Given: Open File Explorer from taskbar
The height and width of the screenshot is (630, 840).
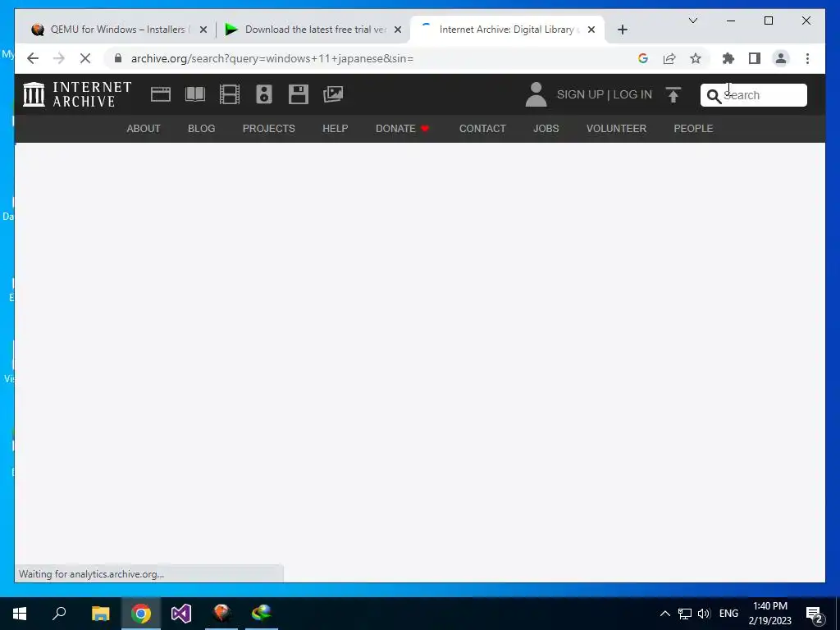Looking at the screenshot, I should 100,614.
